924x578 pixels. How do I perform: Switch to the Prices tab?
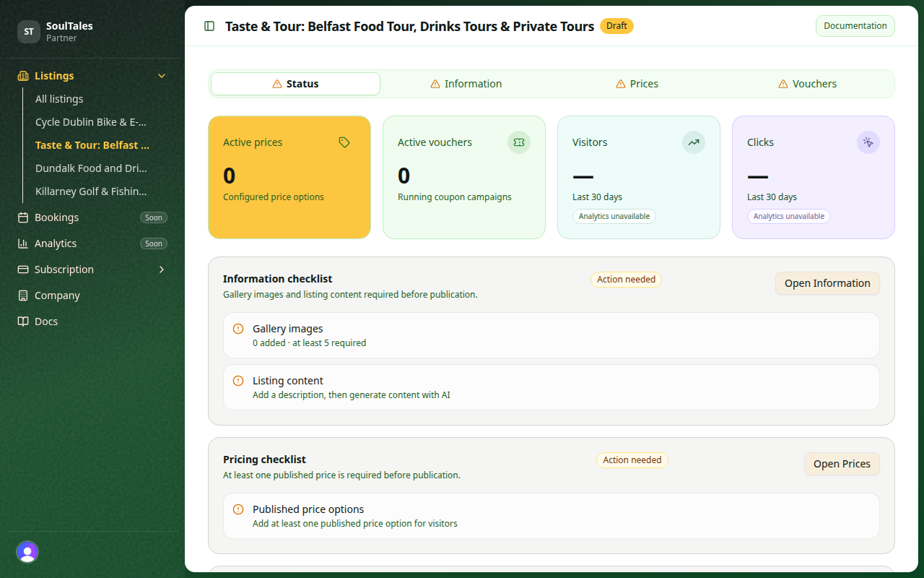pyautogui.click(x=637, y=84)
